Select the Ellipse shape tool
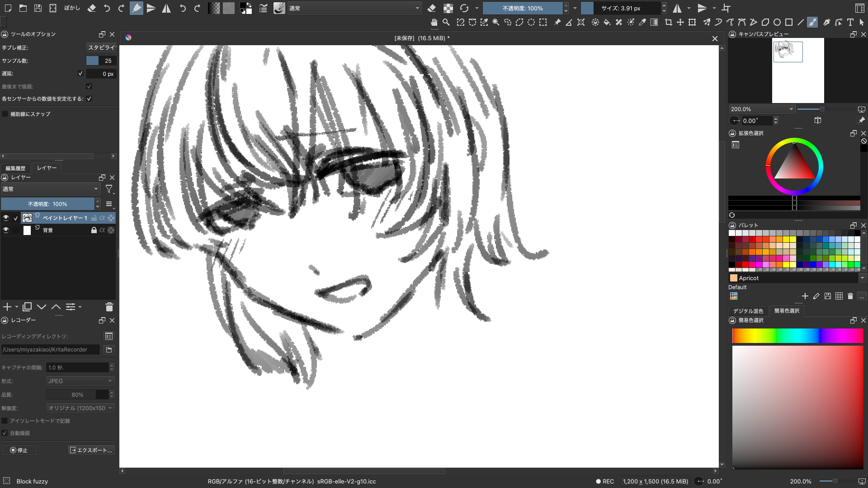This screenshot has height=488, width=868. point(777,22)
